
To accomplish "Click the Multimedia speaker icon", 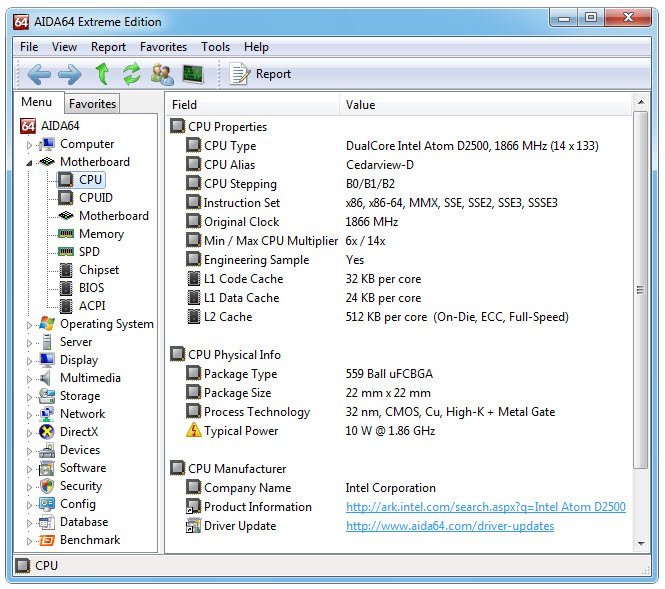I will 45,378.
